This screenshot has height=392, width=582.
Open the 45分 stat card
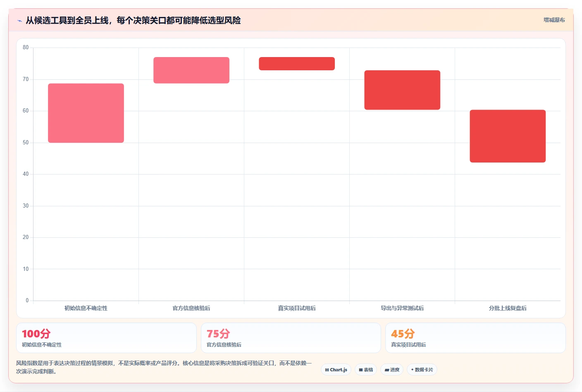tap(475, 338)
